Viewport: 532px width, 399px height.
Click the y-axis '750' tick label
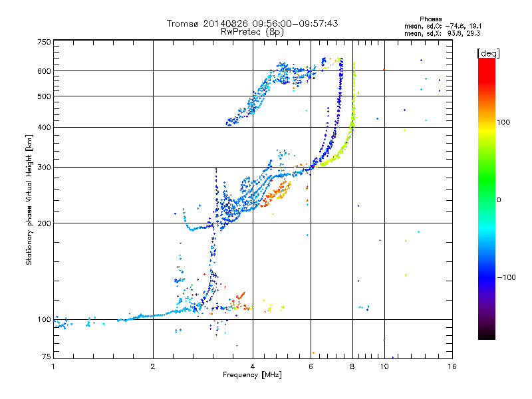click(44, 42)
